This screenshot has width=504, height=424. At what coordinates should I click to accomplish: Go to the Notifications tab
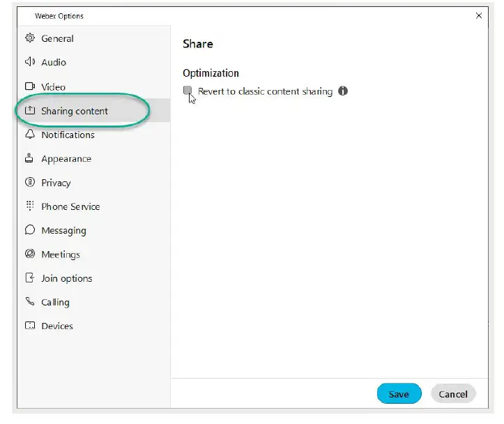(x=93, y=135)
